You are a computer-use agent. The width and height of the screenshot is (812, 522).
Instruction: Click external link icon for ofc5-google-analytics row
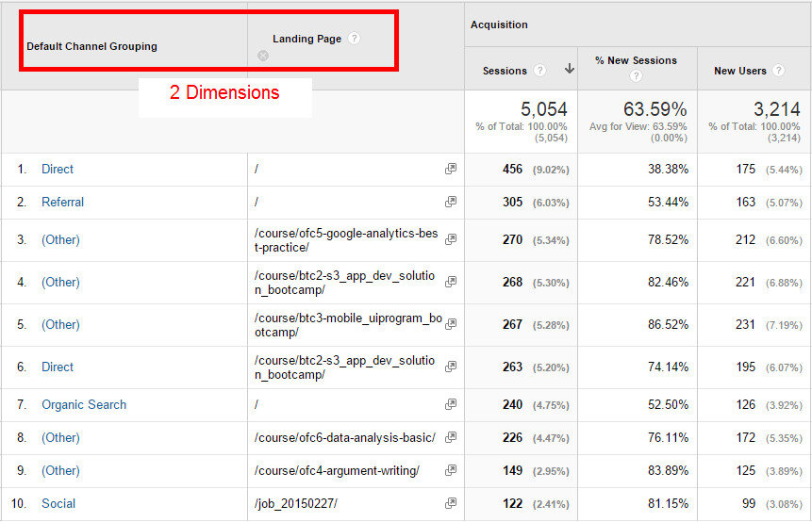pyautogui.click(x=451, y=239)
